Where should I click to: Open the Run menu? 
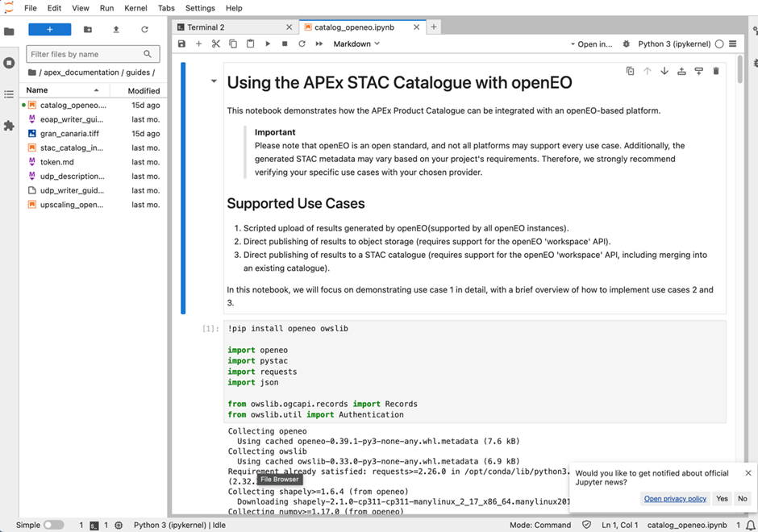tap(106, 8)
